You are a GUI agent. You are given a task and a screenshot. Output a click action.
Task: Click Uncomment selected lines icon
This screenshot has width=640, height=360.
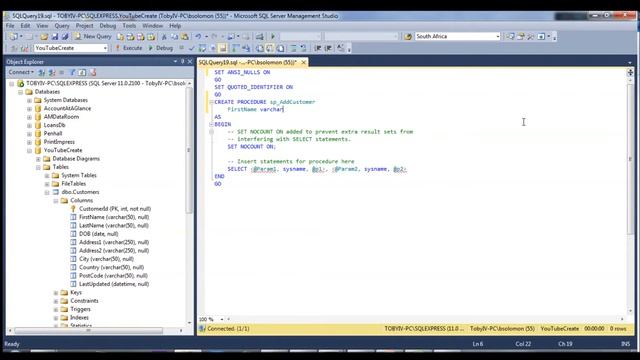303,48
